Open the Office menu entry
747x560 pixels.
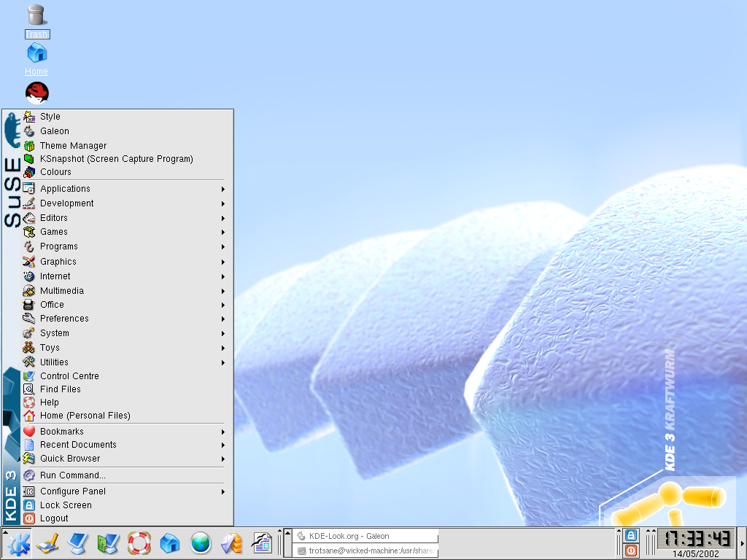tap(124, 304)
